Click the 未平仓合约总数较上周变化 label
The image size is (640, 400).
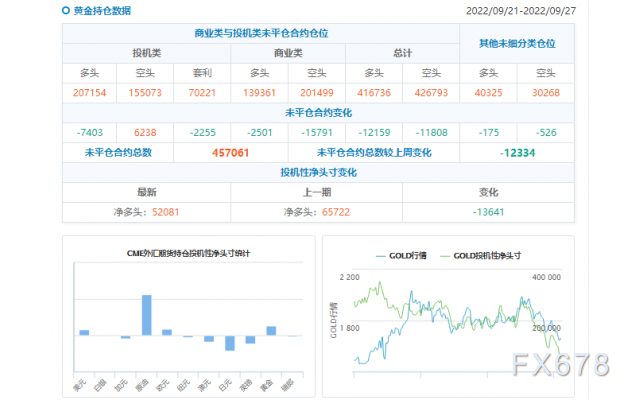click(x=374, y=153)
